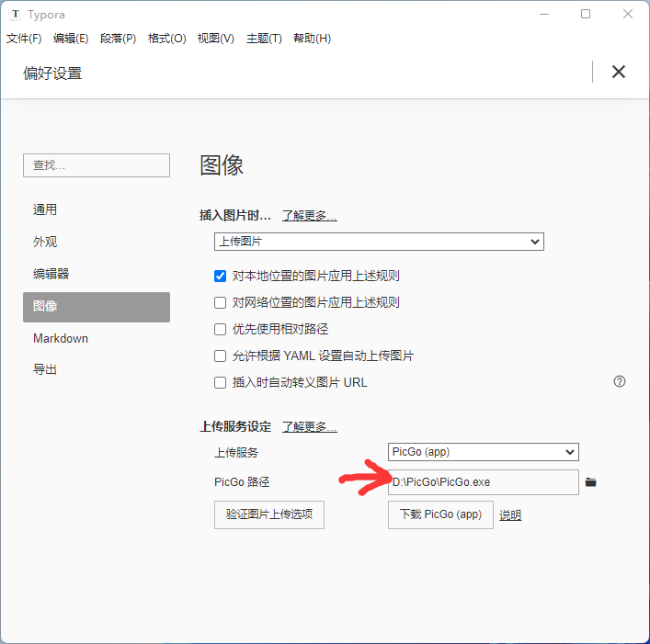The image size is (650, 644).
Task: Enable auto escape image URL on insert
Action: click(220, 382)
